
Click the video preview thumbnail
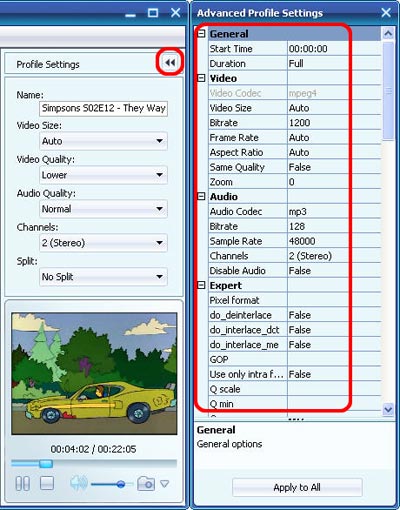click(94, 373)
